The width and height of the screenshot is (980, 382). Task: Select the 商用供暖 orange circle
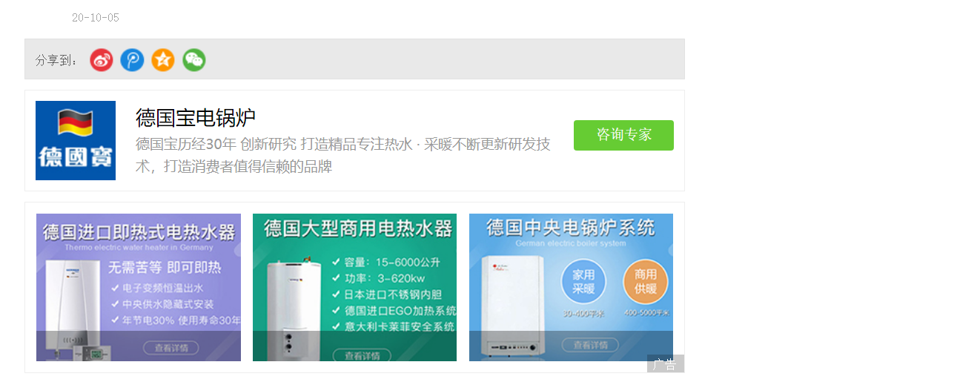coord(646,282)
